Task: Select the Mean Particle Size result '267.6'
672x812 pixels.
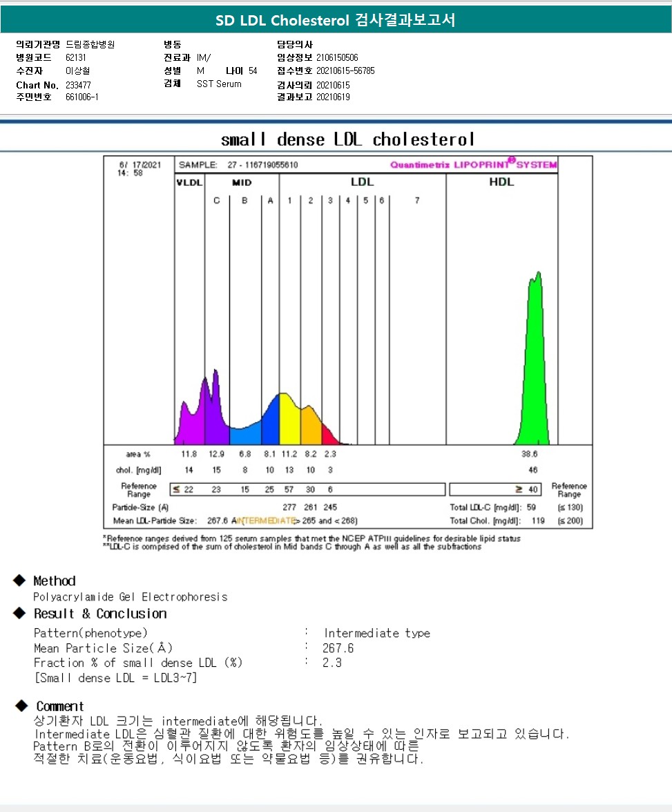Action: point(338,648)
